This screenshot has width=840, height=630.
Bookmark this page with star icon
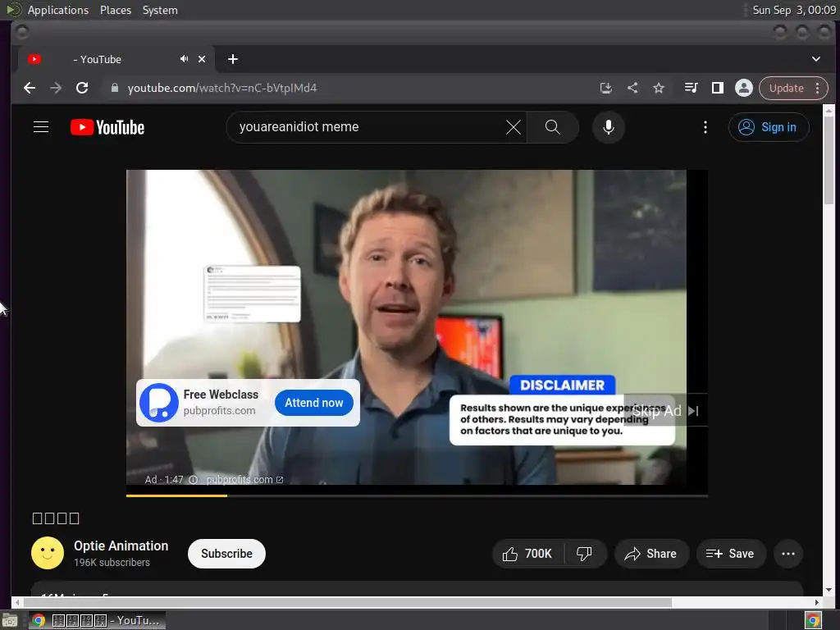(x=659, y=88)
